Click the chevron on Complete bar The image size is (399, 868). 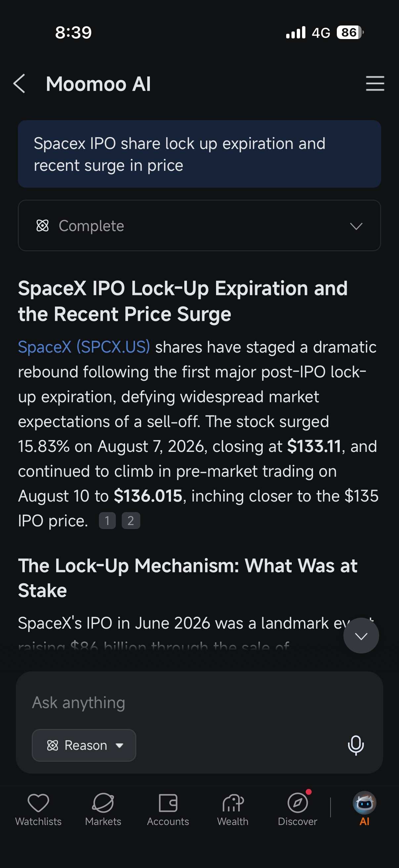pos(356,226)
